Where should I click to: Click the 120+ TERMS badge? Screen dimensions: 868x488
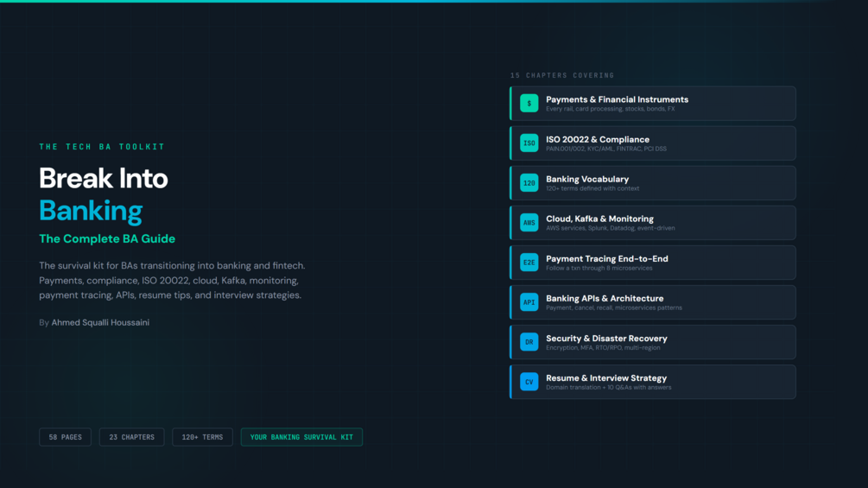click(203, 437)
